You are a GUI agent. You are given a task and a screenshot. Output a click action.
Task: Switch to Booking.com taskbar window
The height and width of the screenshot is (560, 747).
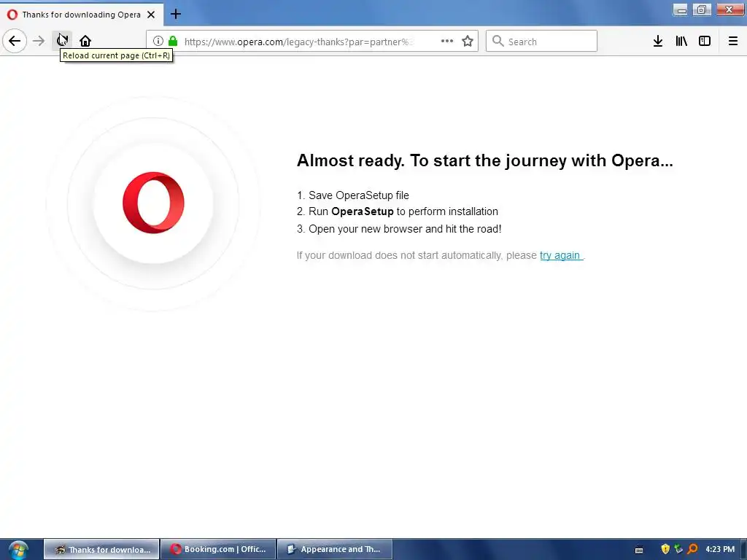click(x=219, y=550)
